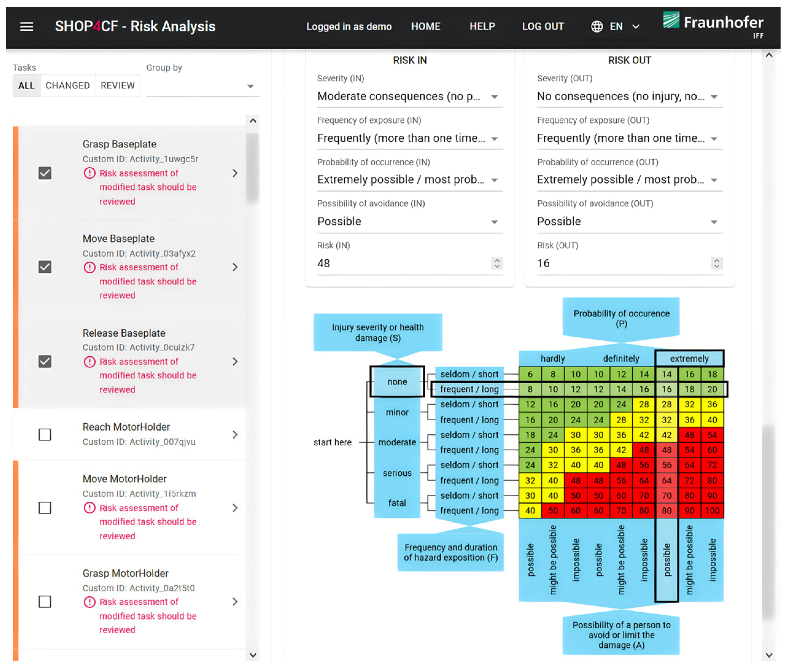Check the Reach MotorHolder checkbox
This screenshot has width=788, height=672.
coord(45,434)
